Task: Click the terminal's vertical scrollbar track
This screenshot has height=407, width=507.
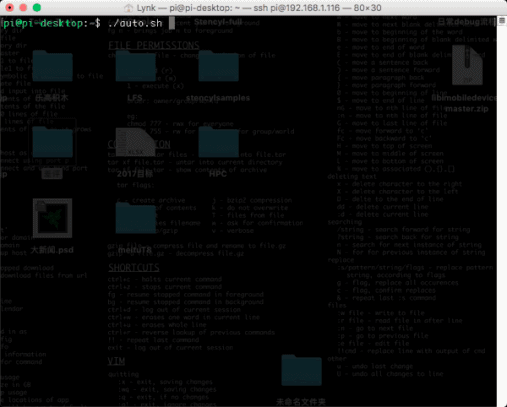Action: [502, 216]
